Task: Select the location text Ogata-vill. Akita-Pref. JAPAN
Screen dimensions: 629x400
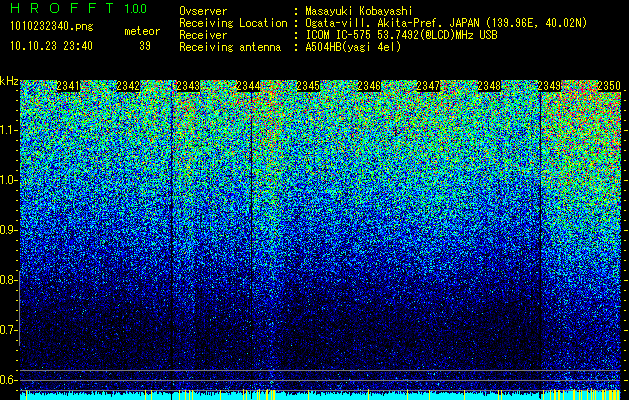Action: tap(392, 23)
